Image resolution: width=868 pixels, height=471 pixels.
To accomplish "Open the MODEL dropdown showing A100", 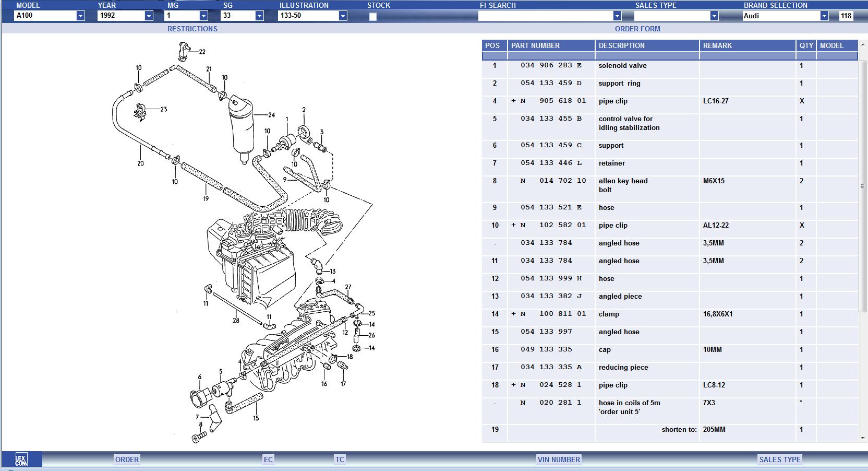I will [x=80, y=16].
